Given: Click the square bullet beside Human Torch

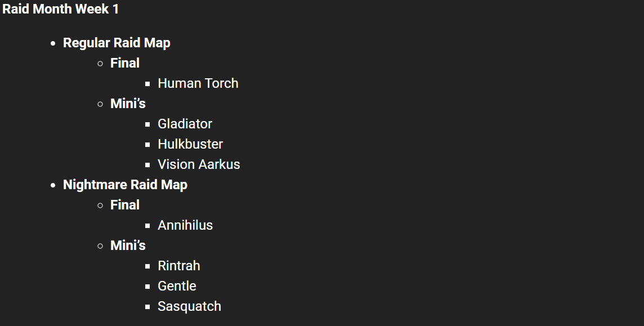Looking at the screenshot, I should pos(147,84).
